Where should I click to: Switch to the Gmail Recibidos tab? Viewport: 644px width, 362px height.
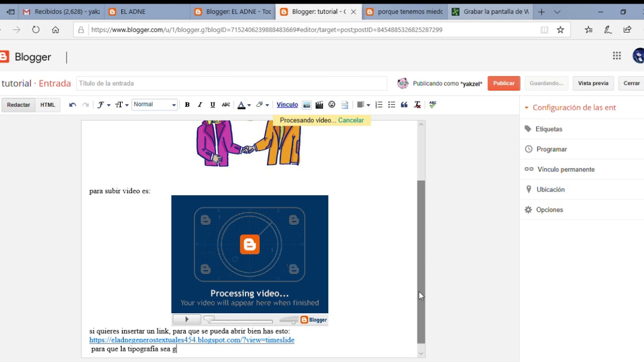click(61, 12)
